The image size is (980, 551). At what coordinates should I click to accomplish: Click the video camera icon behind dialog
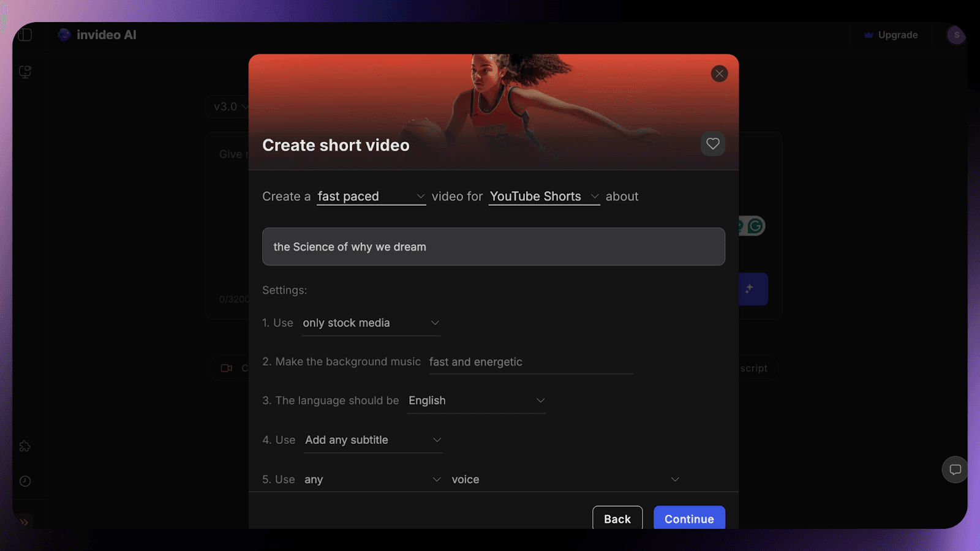(227, 368)
